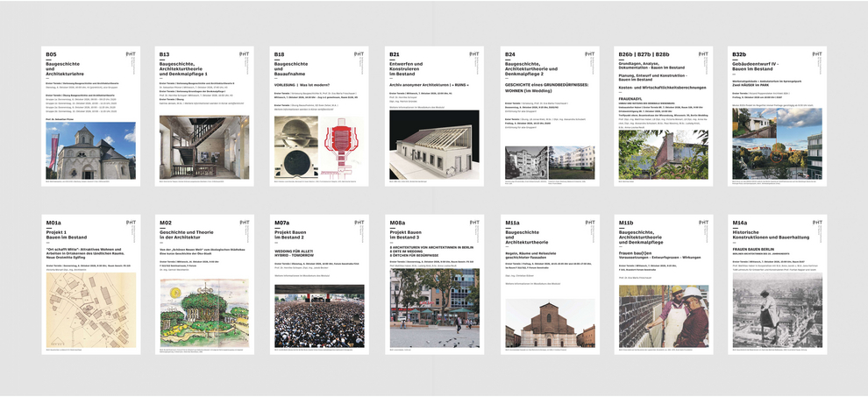Open the green dome illustration on M02
Image resolution: width=868 pixels, height=397 pixels.
204,313
